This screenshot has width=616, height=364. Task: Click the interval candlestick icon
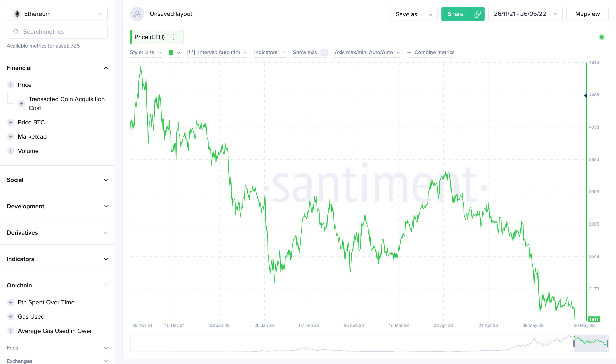[x=191, y=52]
